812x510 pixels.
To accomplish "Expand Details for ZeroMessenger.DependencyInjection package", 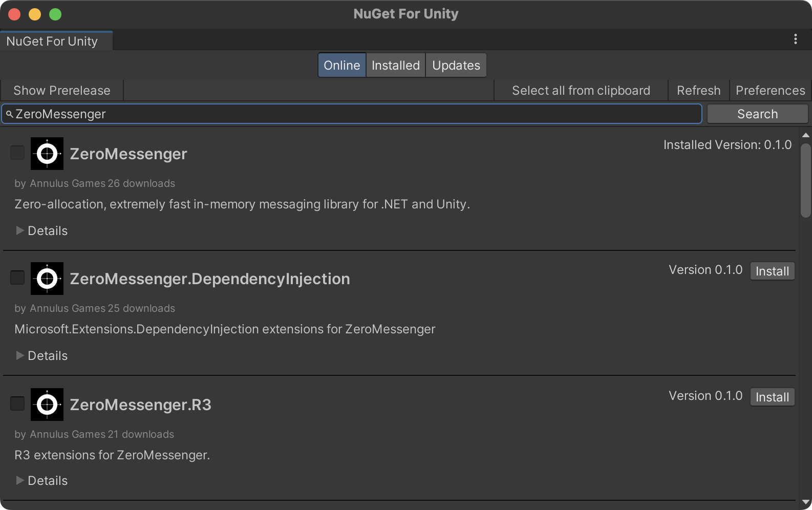I will 41,356.
